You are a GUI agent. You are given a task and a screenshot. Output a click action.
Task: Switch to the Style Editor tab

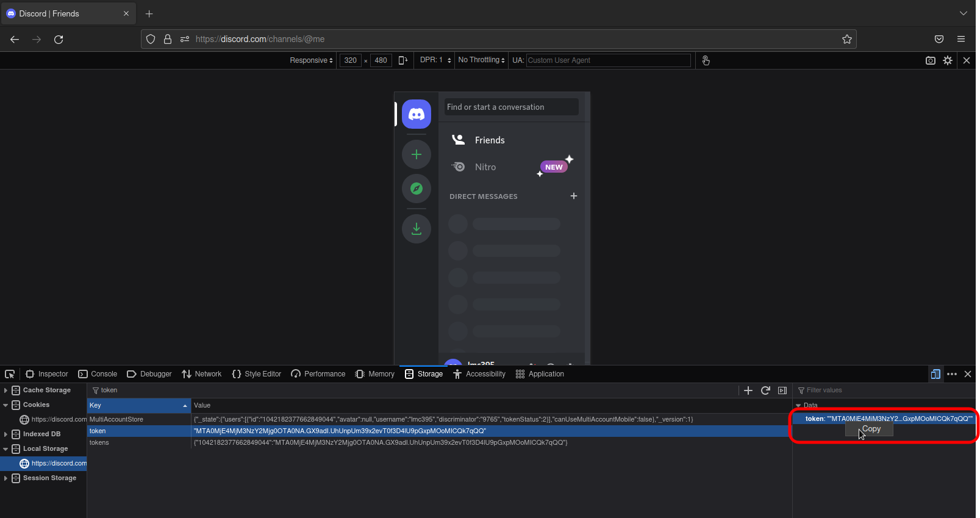[x=257, y=374]
